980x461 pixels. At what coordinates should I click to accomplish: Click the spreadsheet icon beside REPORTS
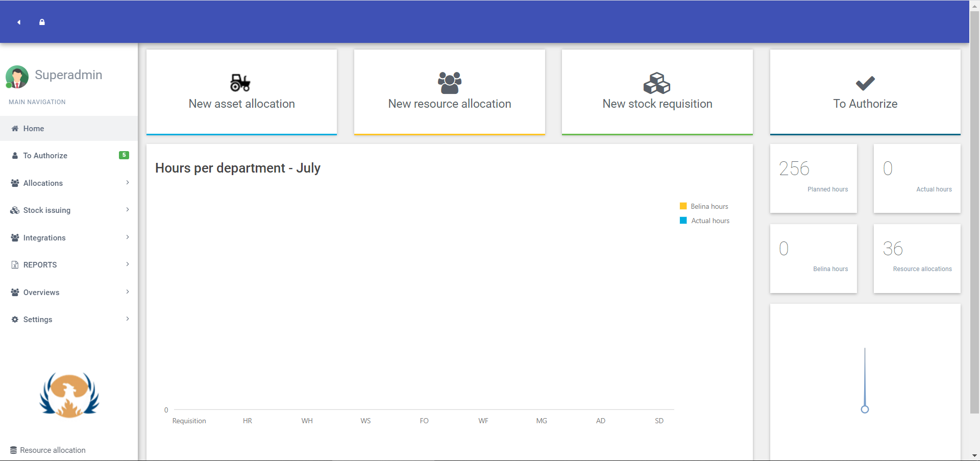[x=15, y=265]
